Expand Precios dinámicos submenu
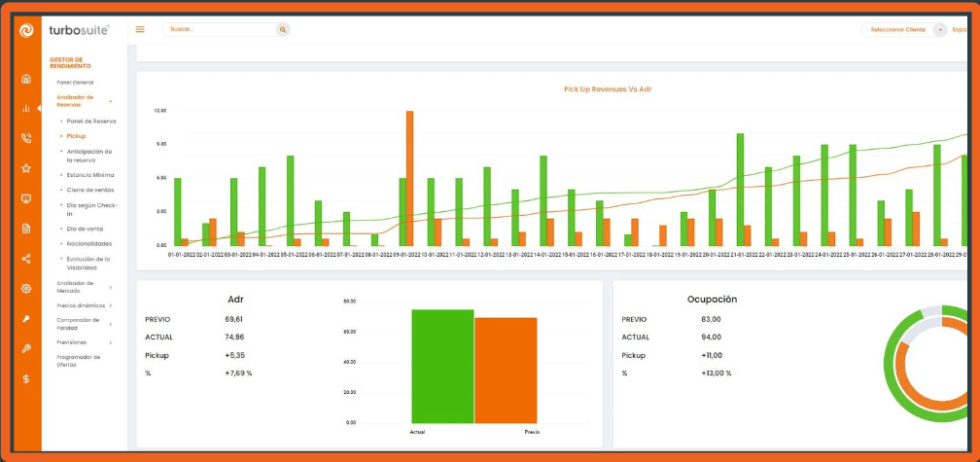The height and width of the screenshot is (462, 980). pyautogui.click(x=110, y=305)
